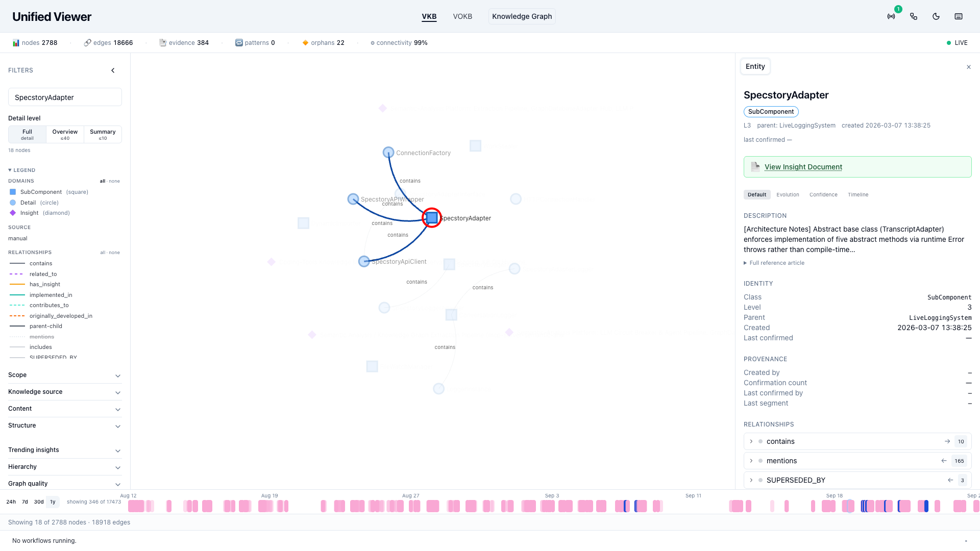980x551 pixels.
Task: Switch to the VOKB tab
Action: [x=462, y=16]
